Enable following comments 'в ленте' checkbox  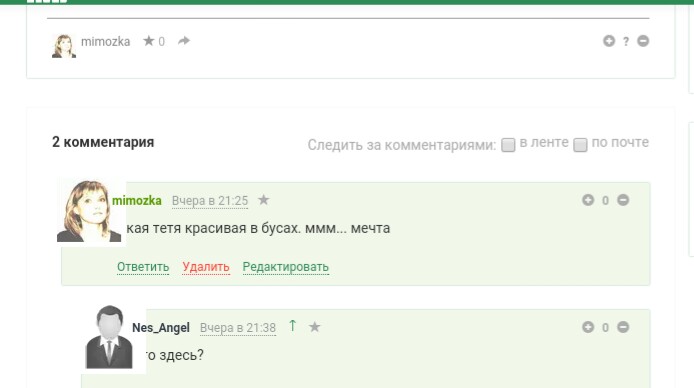[x=508, y=145]
